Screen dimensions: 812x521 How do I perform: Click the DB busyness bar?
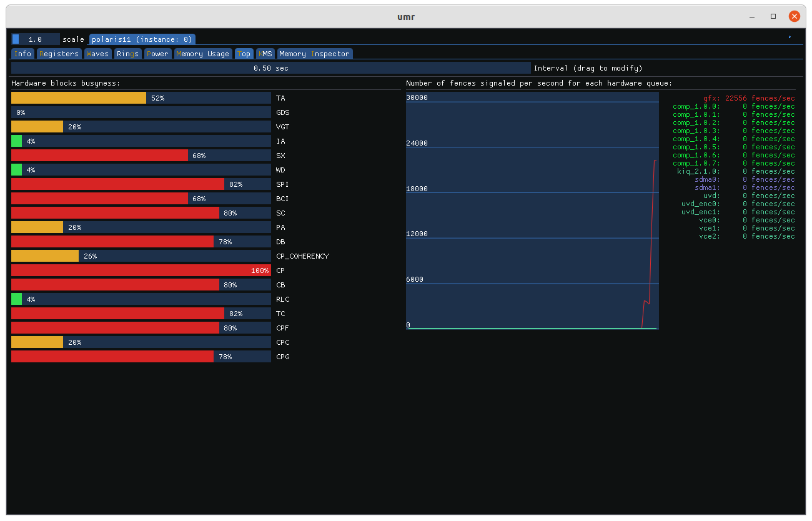[141, 242]
